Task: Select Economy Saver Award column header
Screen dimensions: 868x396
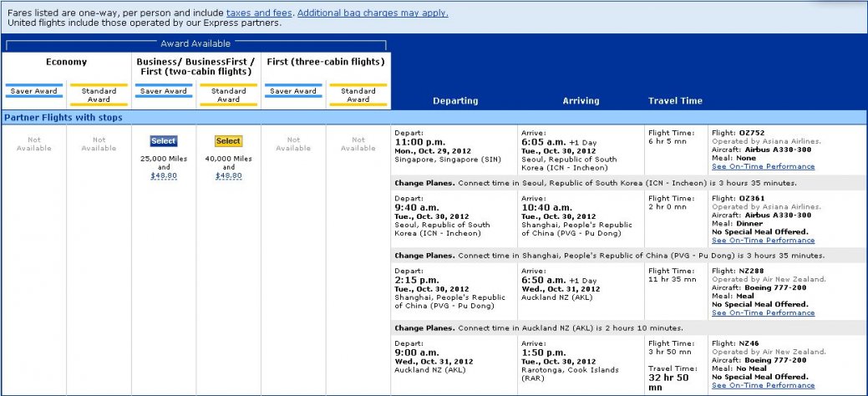Action: coord(34,91)
